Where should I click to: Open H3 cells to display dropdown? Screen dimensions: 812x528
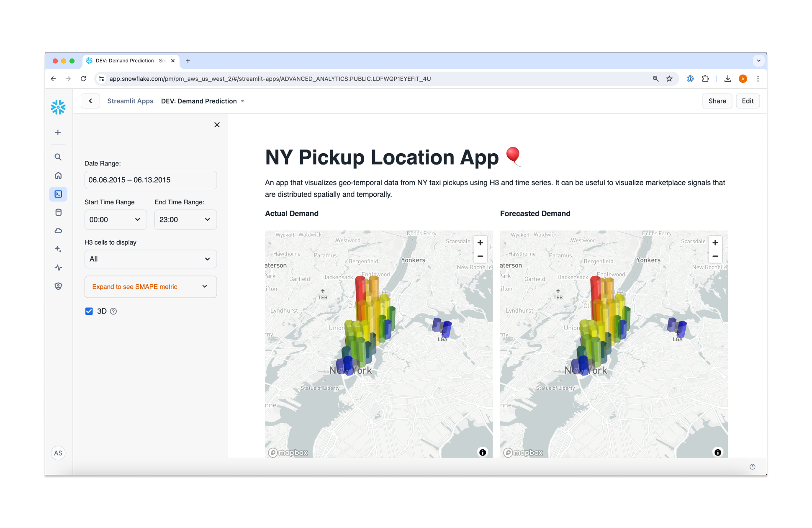(x=150, y=259)
